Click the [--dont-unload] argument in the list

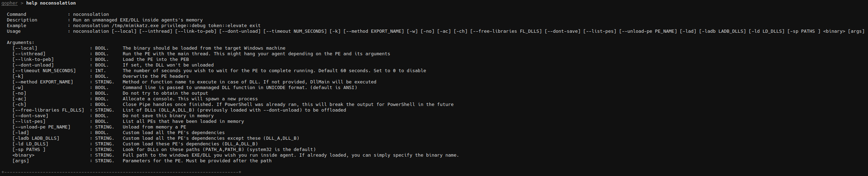[33, 65]
